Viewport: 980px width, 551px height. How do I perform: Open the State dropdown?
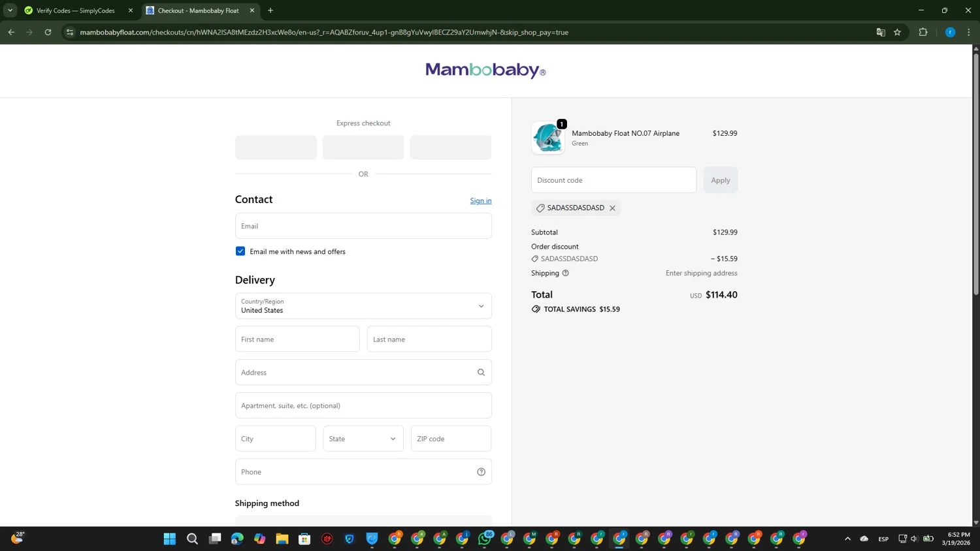pos(363,439)
